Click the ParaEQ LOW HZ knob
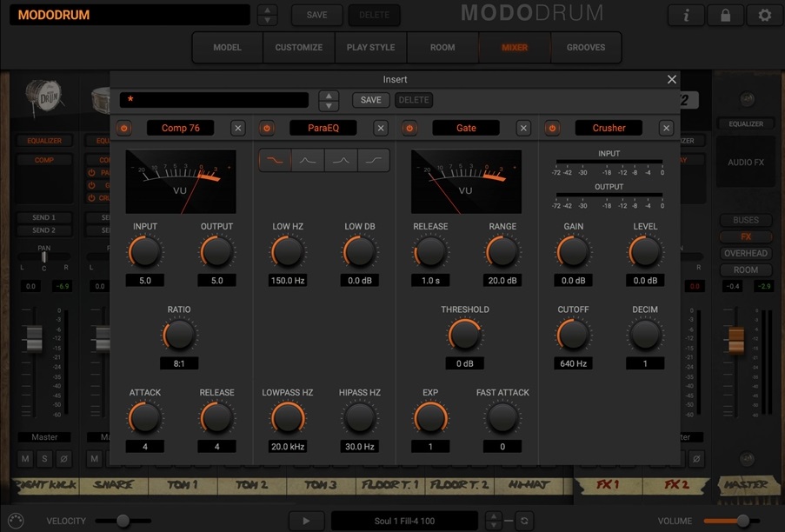 click(x=288, y=252)
